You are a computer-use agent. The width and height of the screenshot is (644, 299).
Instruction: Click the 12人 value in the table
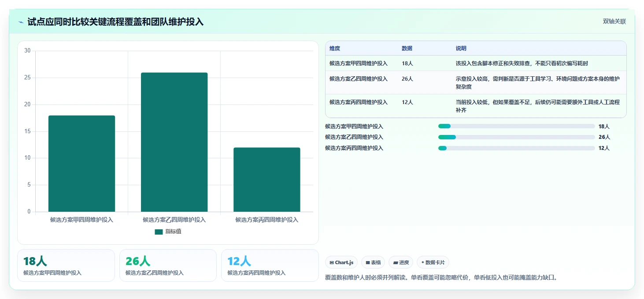pyautogui.click(x=407, y=102)
